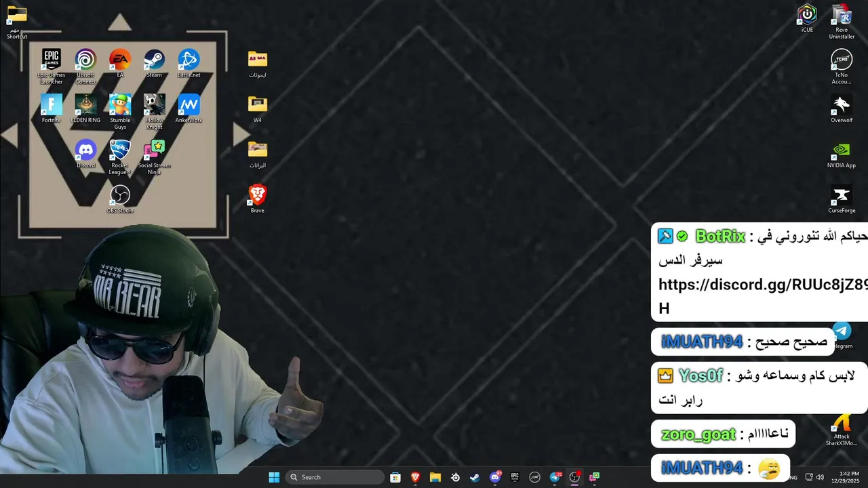Viewport: 868px width, 488px height.
Task: Switch to OBS Studio on the taskbar
Action: point(574,477)
